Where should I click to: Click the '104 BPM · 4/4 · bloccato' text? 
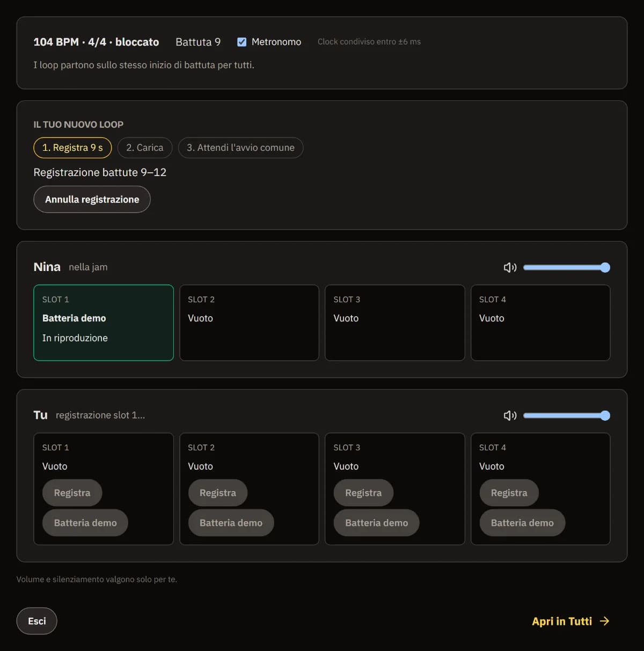click(96, 42)
